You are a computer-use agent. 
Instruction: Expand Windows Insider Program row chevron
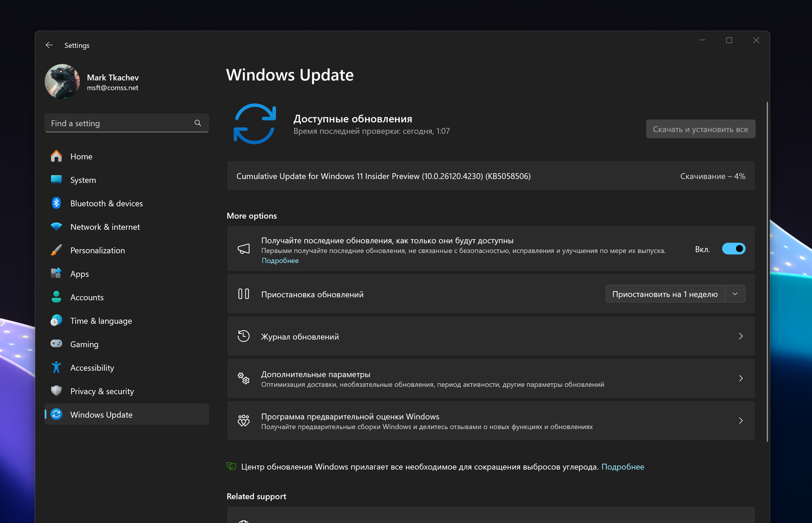[741, 421]
